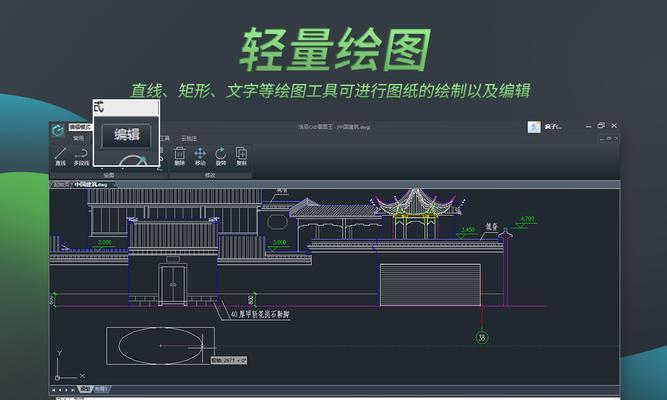
Task: Restore the CAD application window
Action: pos(601,126)
